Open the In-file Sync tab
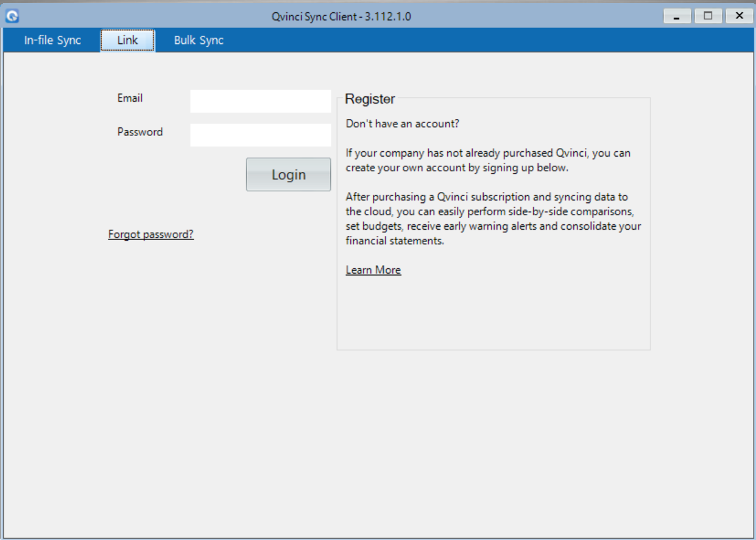 (52, 40)
